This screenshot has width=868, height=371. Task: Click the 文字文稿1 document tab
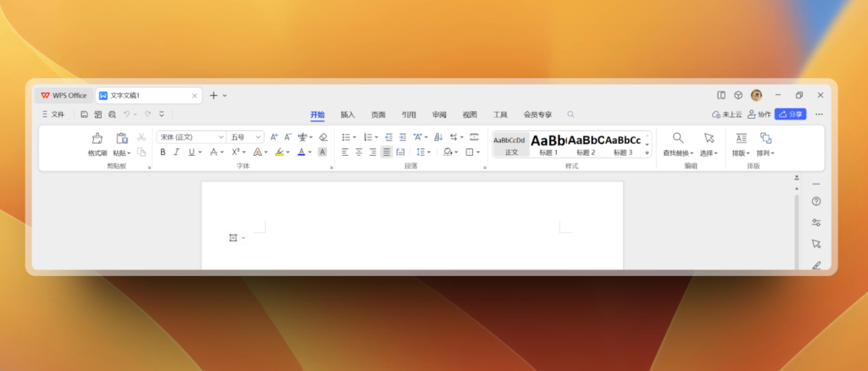pyautogui.click(x=148, y=96)
